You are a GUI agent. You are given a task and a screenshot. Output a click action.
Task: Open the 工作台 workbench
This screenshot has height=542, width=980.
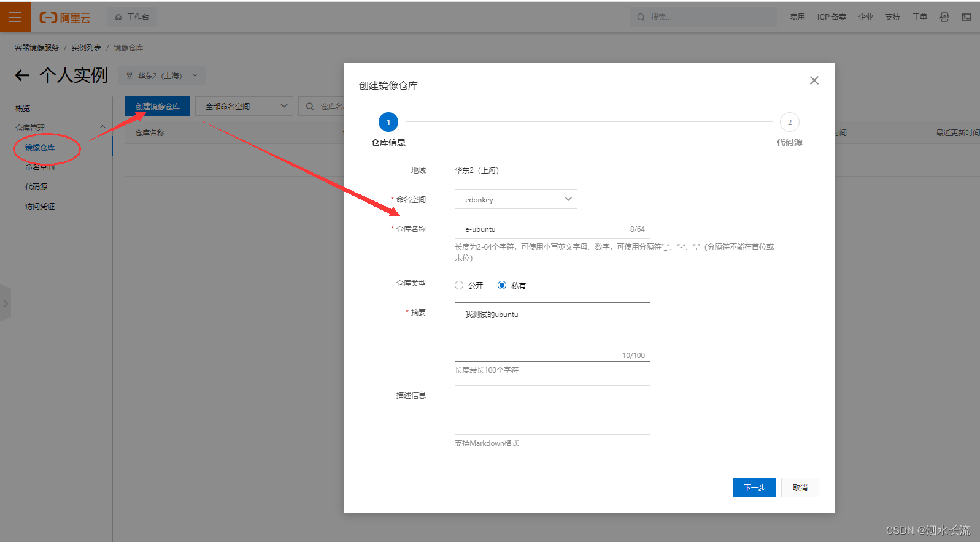(132, 17)
